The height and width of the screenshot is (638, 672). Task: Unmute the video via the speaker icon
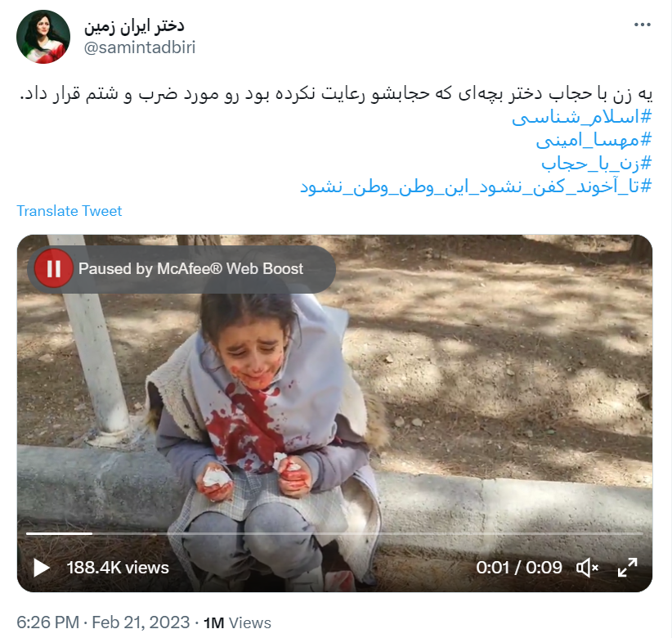click(587, 568)
